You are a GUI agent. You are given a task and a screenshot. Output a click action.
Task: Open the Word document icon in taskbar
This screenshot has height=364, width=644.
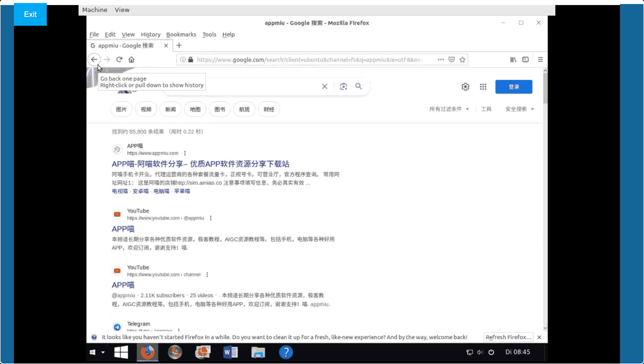pyautogui.click(x=230, y=352)
